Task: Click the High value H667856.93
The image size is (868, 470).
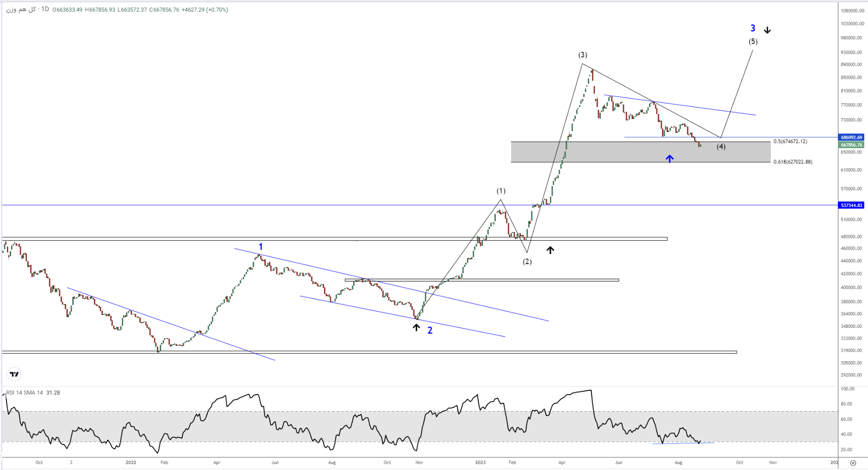Action: pyautogui.click(x=100, y=10)
